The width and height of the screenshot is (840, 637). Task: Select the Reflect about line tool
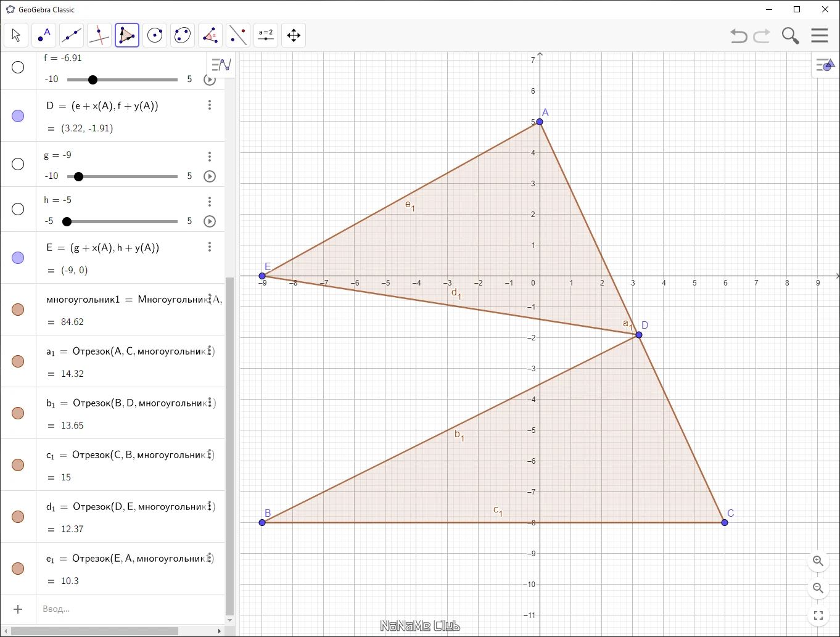[238, 35]
